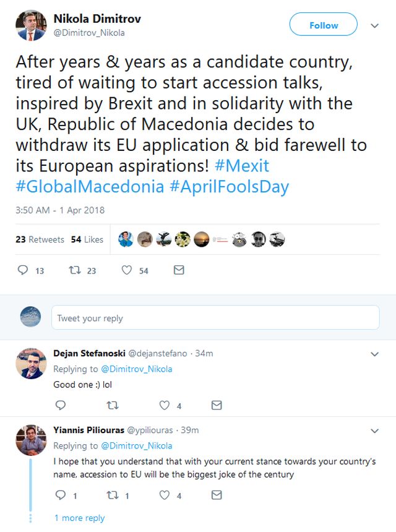Open dropdown chevron next to Follow button
The image size is (396, 532).
[374, 25]
